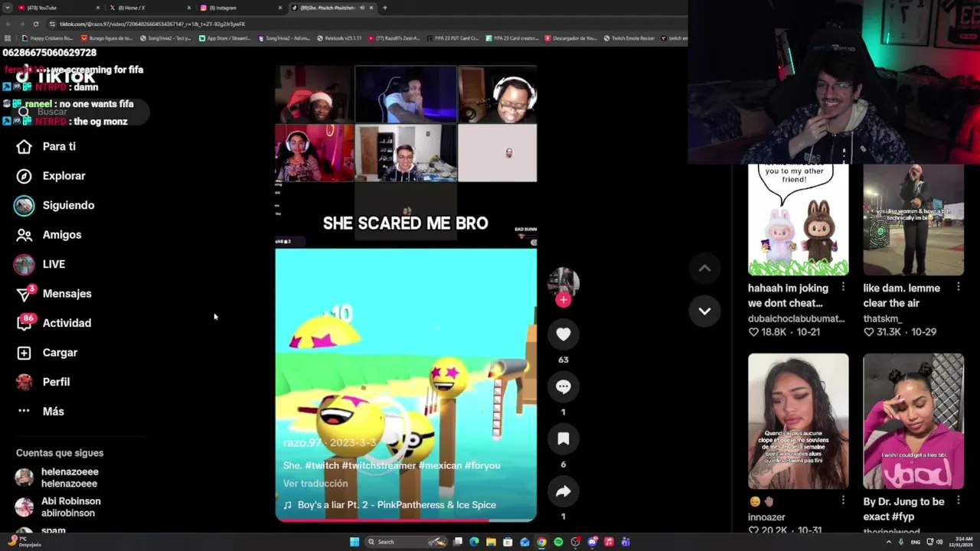Open the Windows Start menu
Screen dimensions: 980x551
[354, 542]
